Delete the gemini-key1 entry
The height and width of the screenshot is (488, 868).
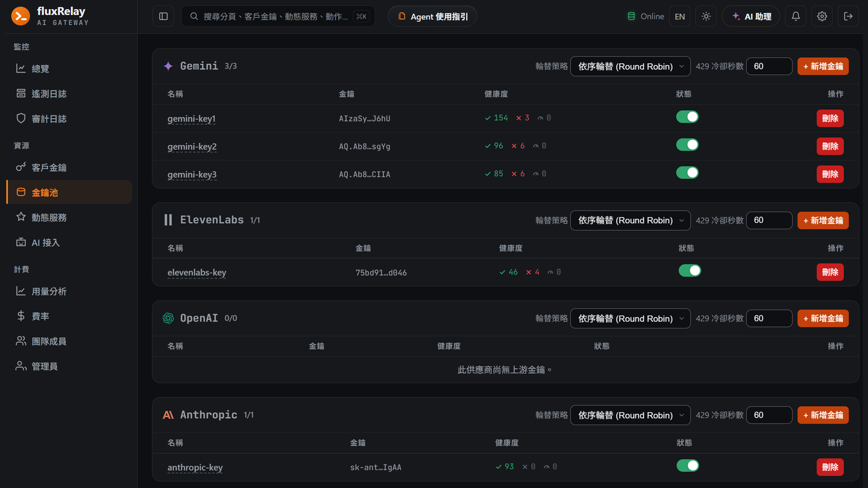point(830,119)
